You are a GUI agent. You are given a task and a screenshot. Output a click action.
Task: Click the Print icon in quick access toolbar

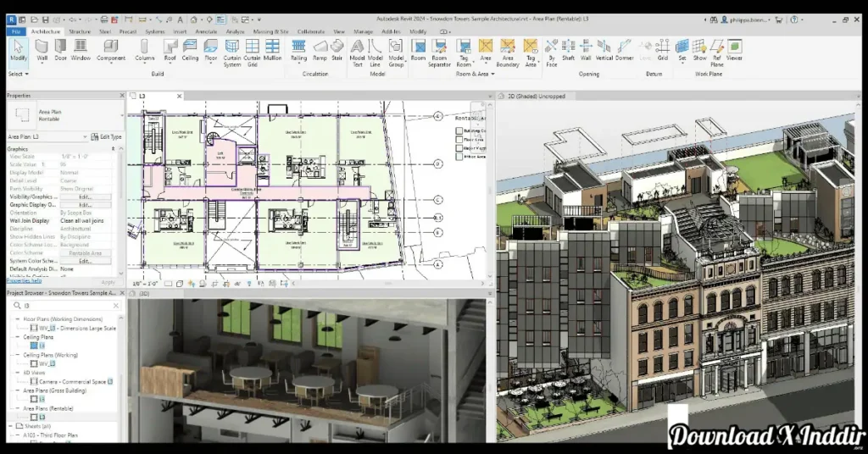pyautogui.click(x=104, y=19)
